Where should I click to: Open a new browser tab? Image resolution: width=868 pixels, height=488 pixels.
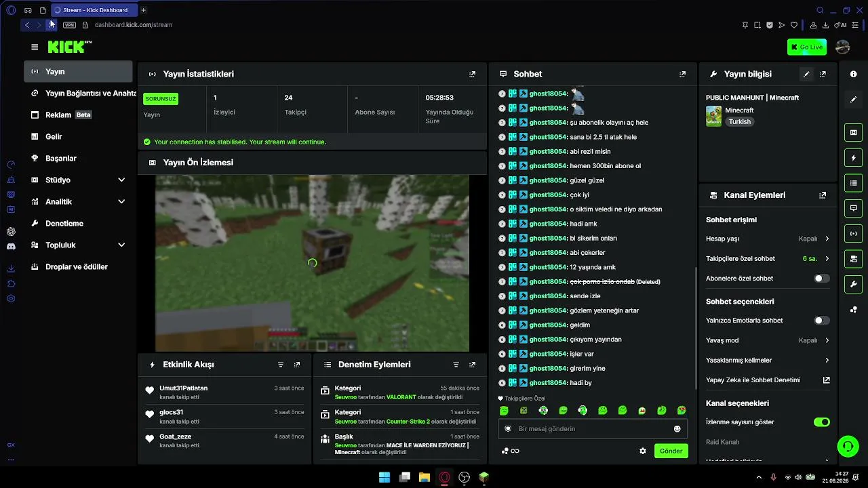point(143,10)
